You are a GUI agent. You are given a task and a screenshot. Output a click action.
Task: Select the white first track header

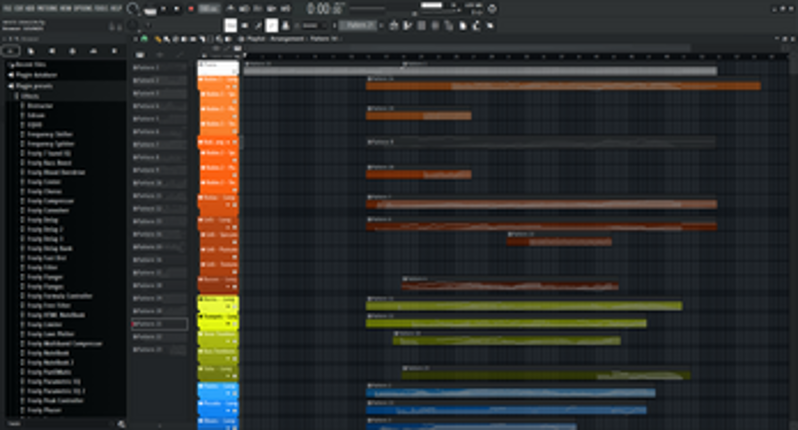point(218,68)
